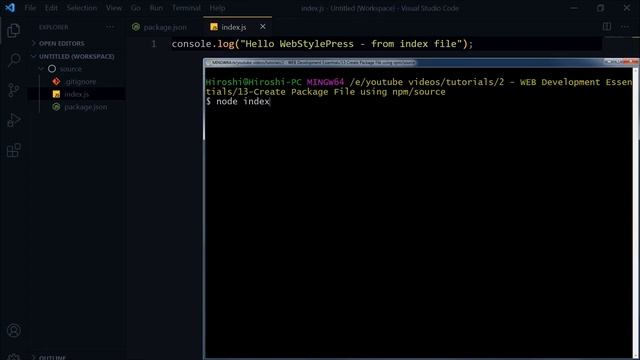Click the Hiroshi@Hiroshi-PC prompt text
640x360 pixels.
coord(253,82)
